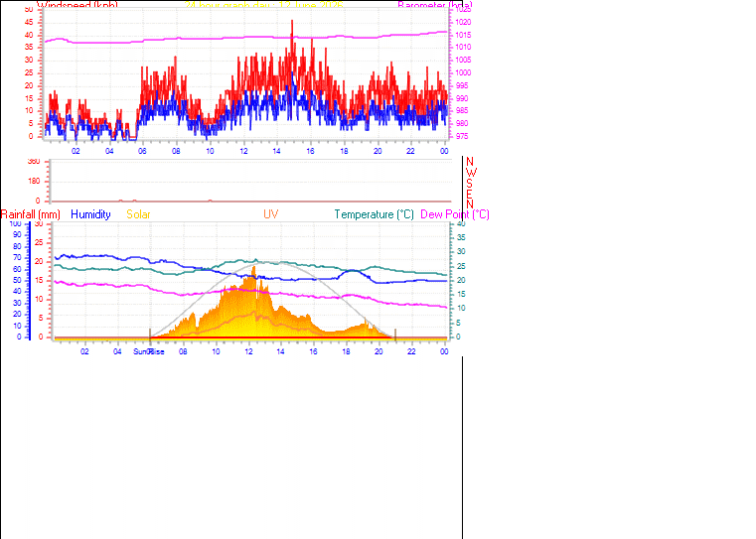Click the Rainfall (mm) legend label
Viewport: 756px width, 539px height.
tap(31, 214)
